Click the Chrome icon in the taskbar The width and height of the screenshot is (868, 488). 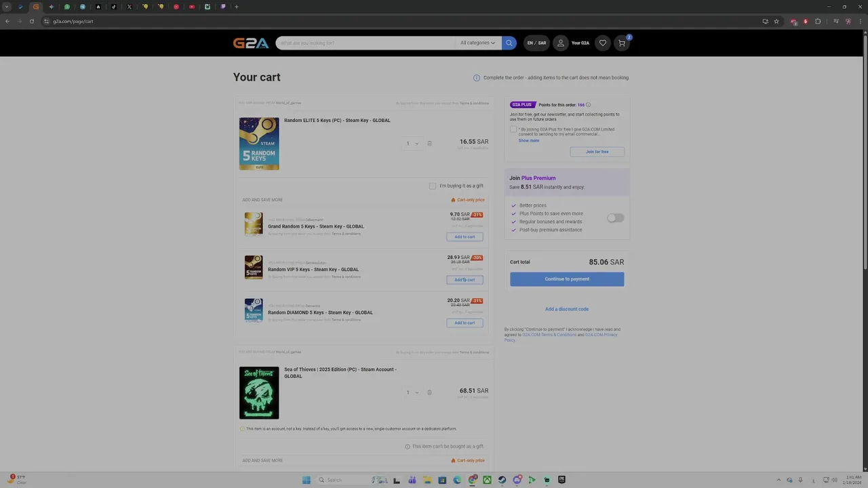472,480
